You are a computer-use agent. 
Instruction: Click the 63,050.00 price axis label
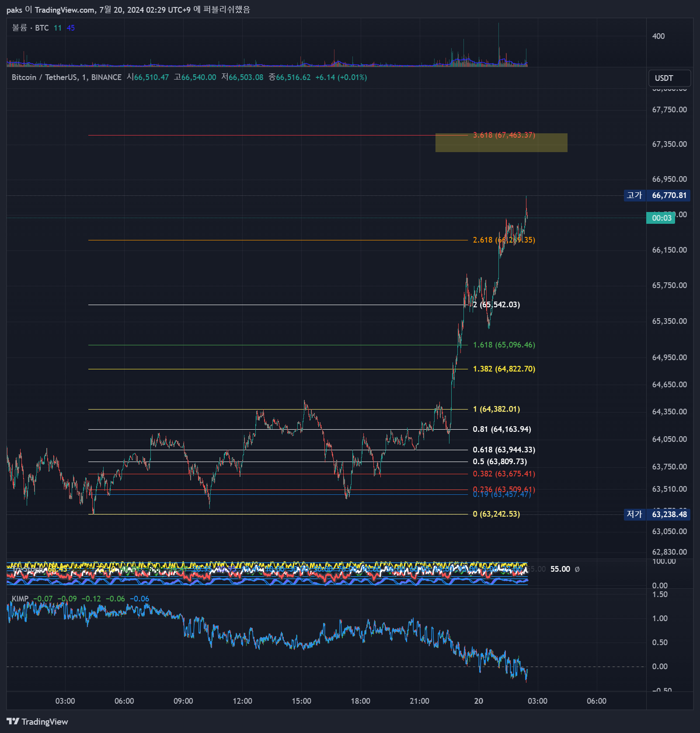(x=669, y=532)
